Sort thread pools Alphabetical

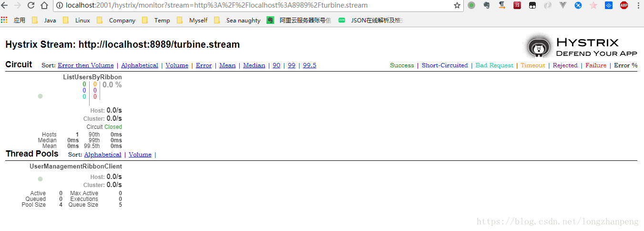pyautogui.click(x=103, y=155)
